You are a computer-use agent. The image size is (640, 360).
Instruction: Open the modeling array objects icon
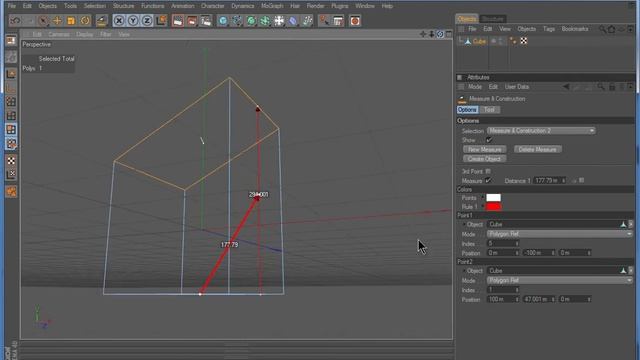pos(265,20)
